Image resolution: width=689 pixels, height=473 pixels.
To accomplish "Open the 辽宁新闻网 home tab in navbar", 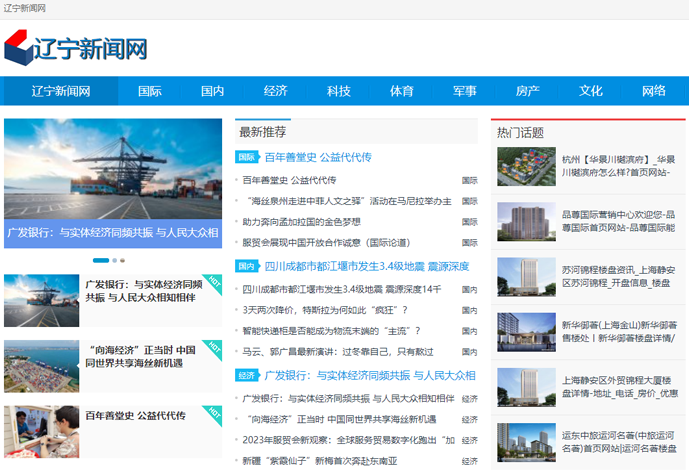I will (61, 91).
